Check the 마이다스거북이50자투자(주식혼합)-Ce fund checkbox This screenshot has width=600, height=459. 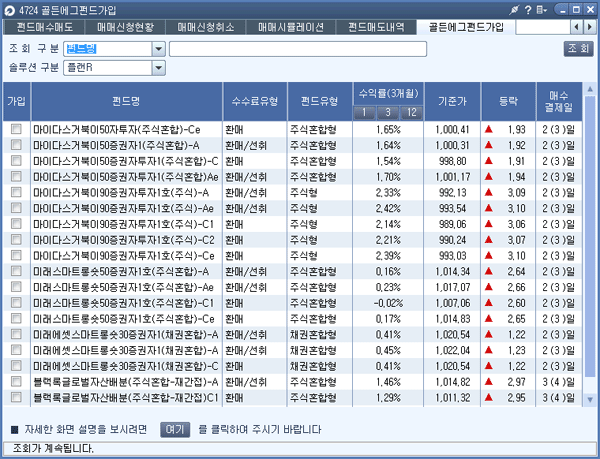pos(16,129)
